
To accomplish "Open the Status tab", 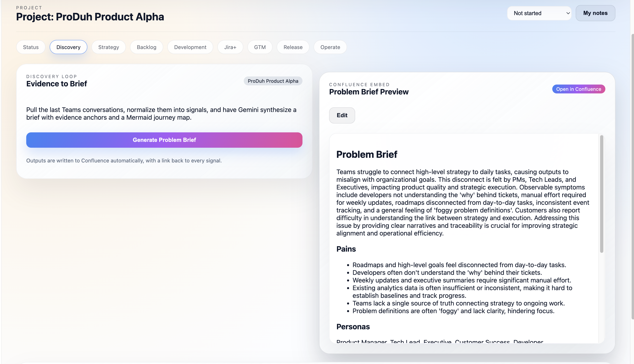I will pyautogui.click(x=31, y=47).
